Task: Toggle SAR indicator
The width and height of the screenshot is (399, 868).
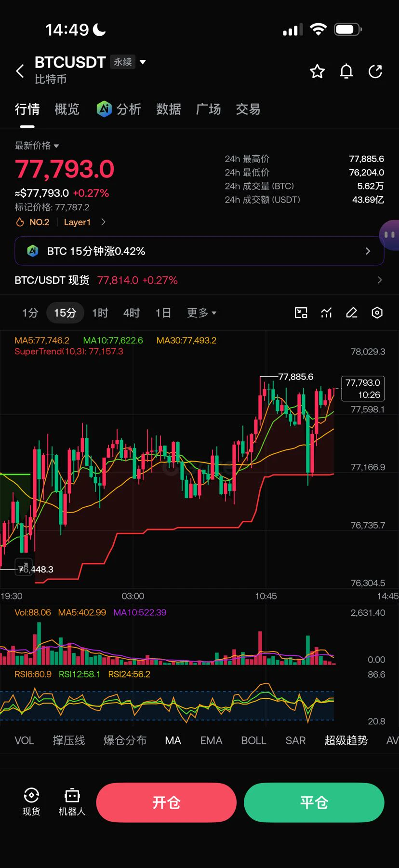Action: pyautogui.click(x=295, y=741)
